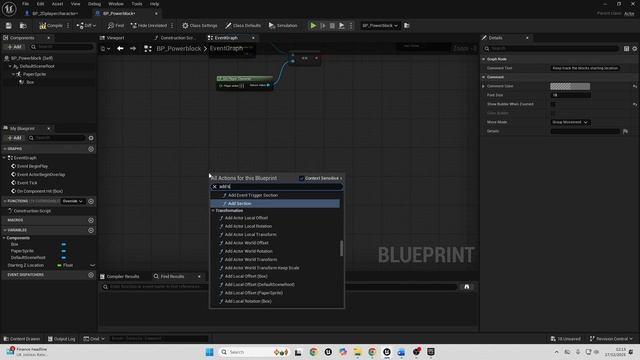The width and height of the screenshot is (640, 360).
Task: Open the Diff dropdown
Action: pyautogui.click(x=86, y=26)
